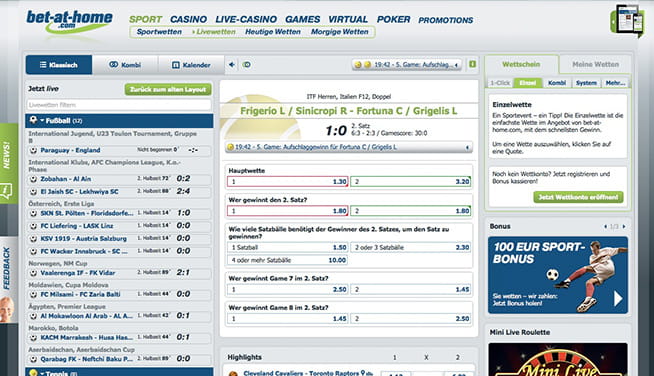Open the CASINO main menu
The height and width of the screenshot is (376, 654).
pos(188,19)
